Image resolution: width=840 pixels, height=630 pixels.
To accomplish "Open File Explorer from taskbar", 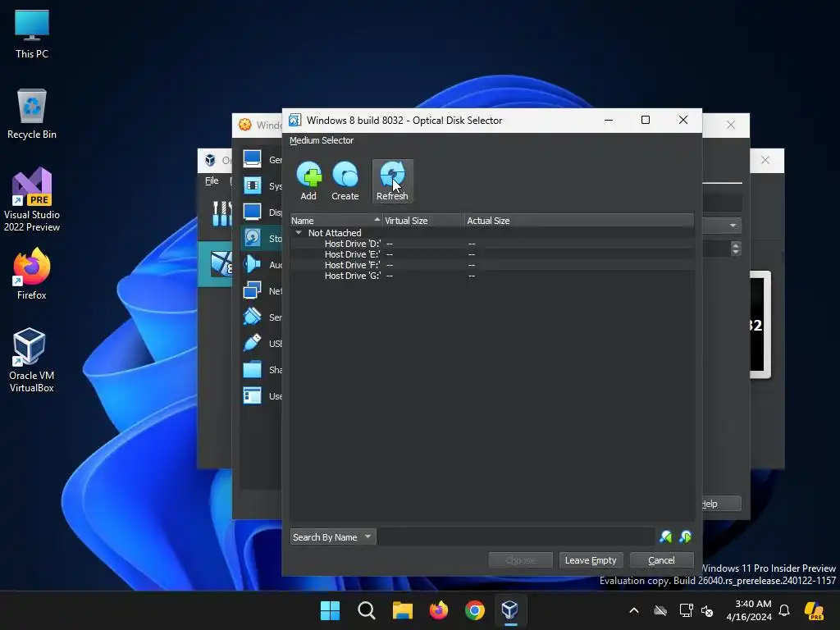I will 402,610.
